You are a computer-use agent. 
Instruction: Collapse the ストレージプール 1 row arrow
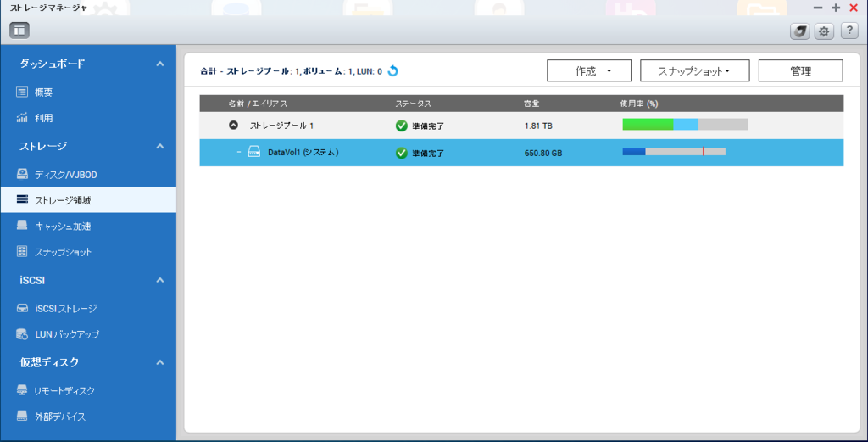tap(234, 126)
